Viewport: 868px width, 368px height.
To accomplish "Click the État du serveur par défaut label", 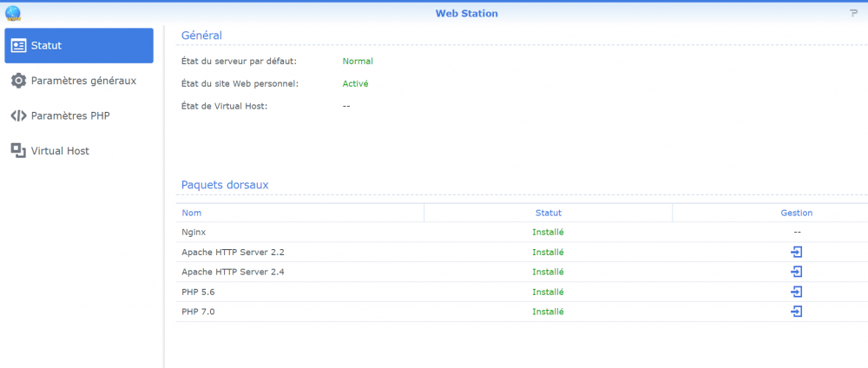I will point(240,61).
